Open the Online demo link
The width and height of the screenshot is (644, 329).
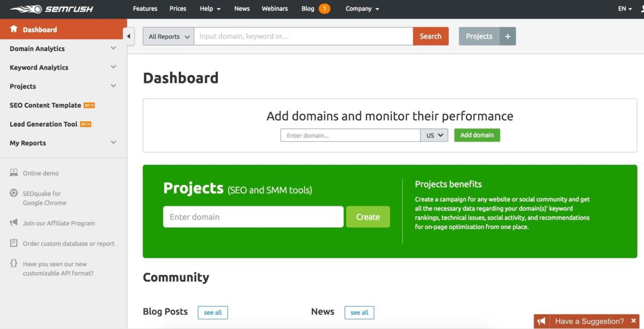point(41,173)
